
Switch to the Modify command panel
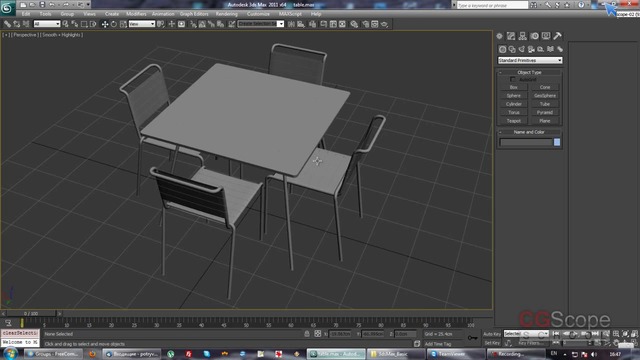tap(511, 36)
